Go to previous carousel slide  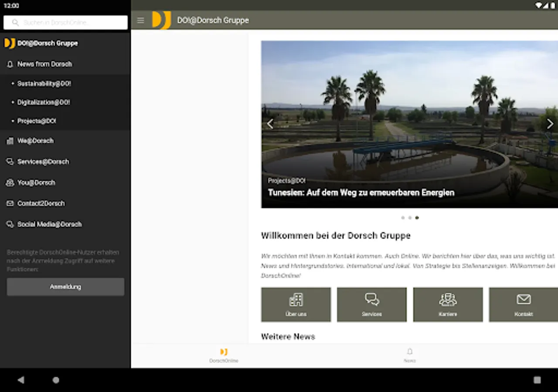(270, 124)
